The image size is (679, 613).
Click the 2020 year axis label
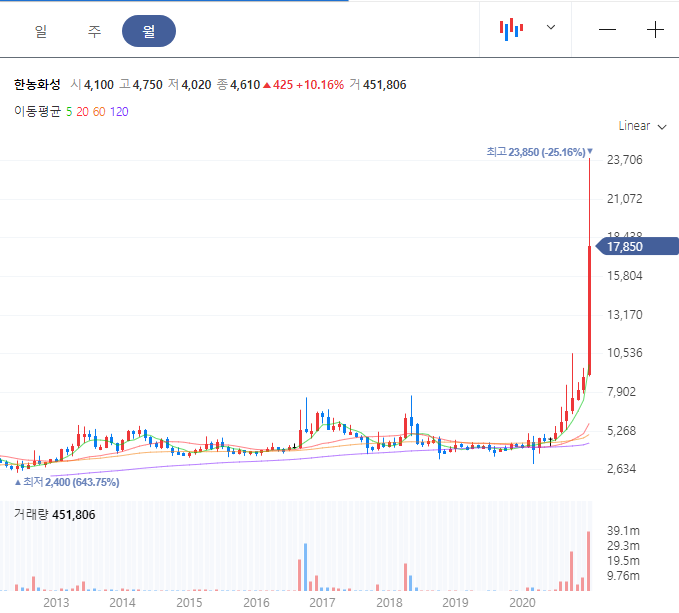coord(522,603)
